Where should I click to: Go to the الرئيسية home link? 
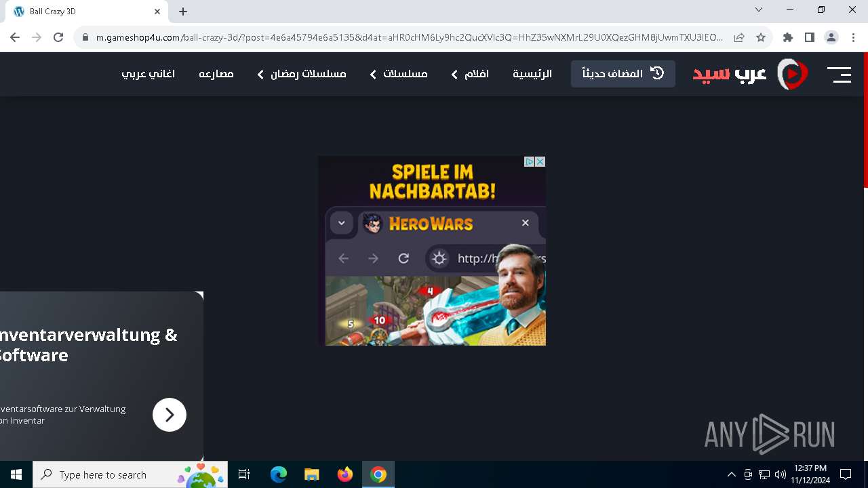[x=532, y=74]
